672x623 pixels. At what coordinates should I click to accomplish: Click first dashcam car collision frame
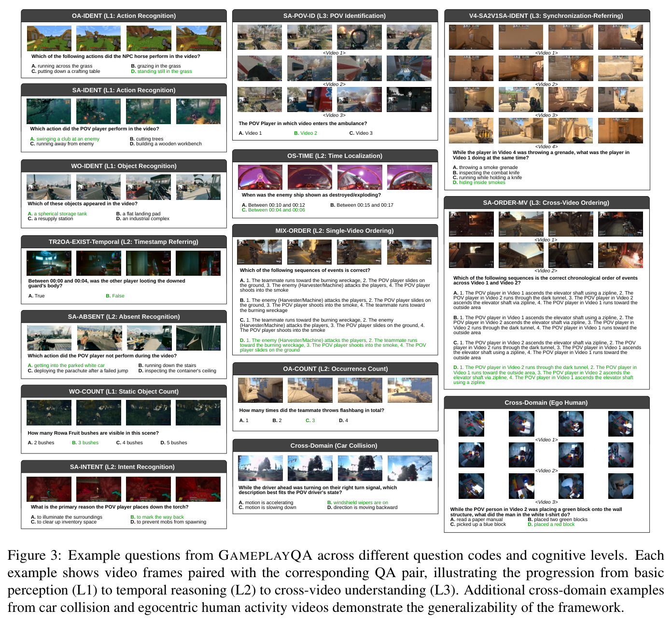(x=261, y=468)
